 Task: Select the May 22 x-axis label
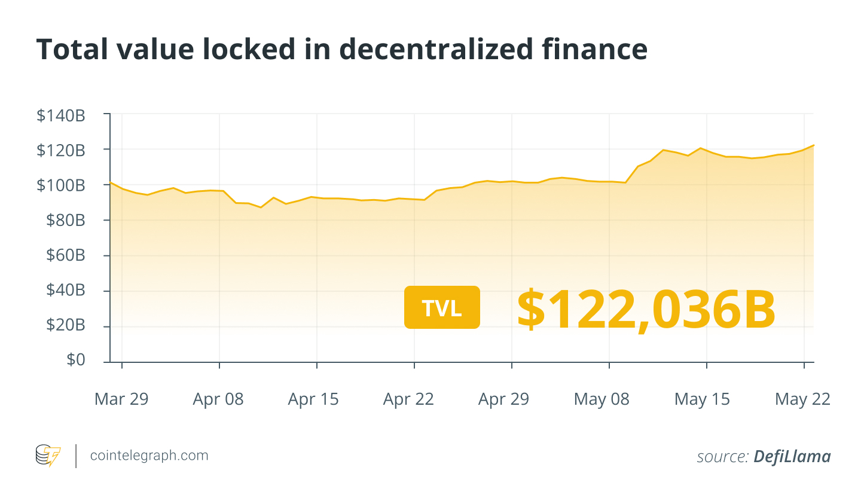point(802,399)
